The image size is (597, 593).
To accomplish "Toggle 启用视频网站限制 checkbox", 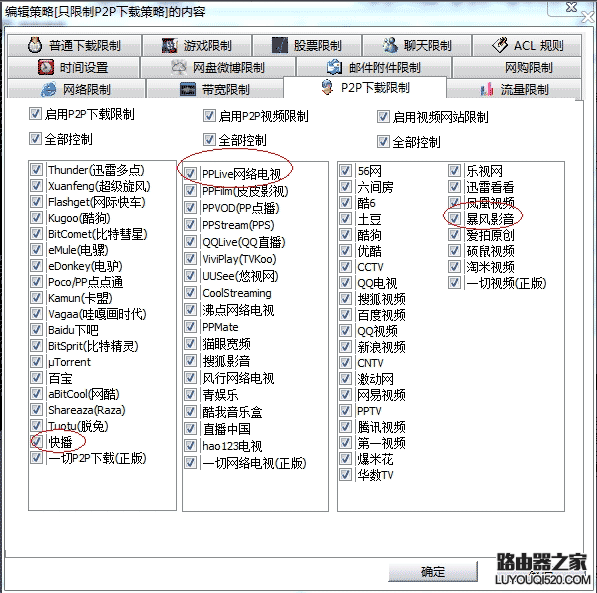I will [383, 117].
